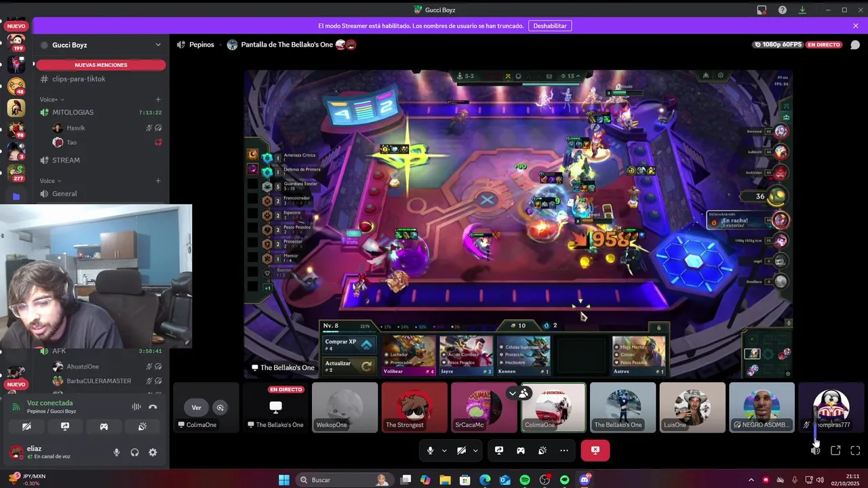Start an activity from bottom call controls

click(x=521, y=450)
